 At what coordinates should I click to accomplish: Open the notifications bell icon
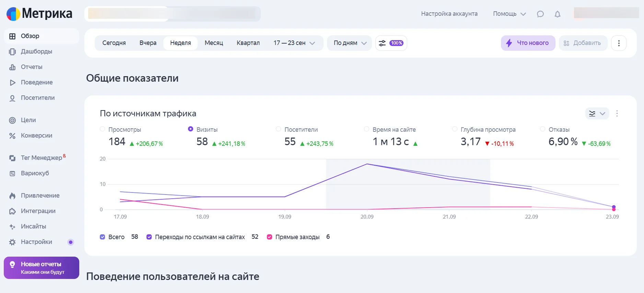(x=558, y=14)
